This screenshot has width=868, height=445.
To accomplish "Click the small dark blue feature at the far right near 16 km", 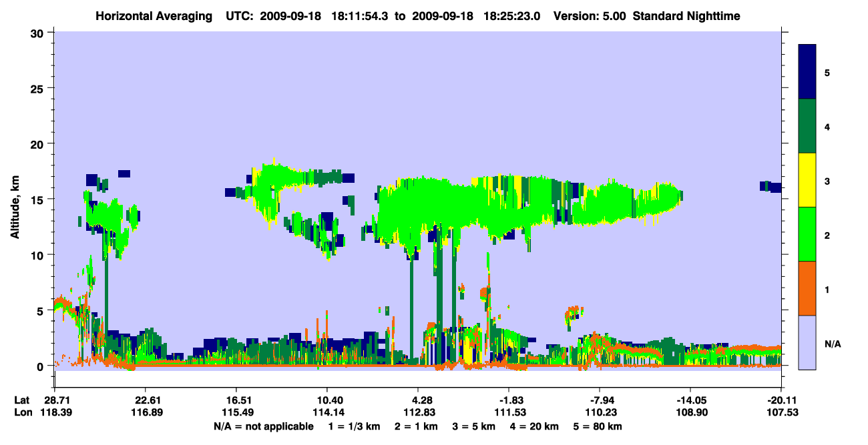I will (771, 187).
